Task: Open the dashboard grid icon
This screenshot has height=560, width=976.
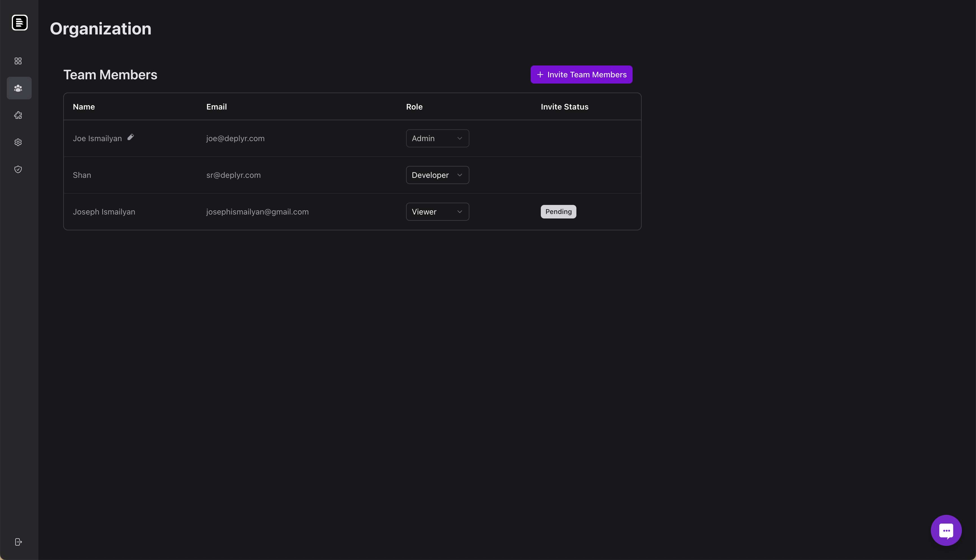Action: (x=18, y=61)
